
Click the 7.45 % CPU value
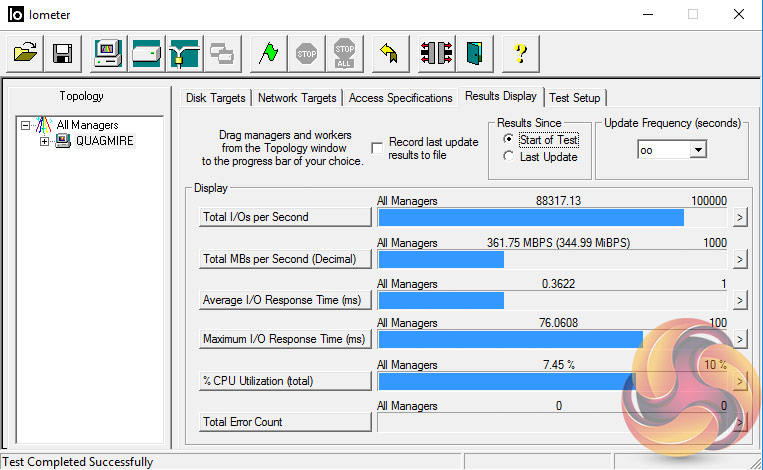coord(559,365)
